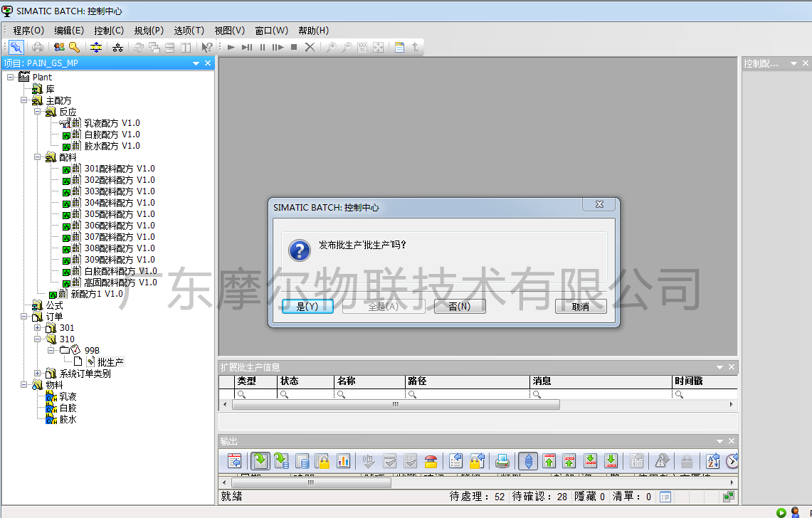This screenshot has width=812, height=518.
Task: Click the yellow-blue align icon in toolbar
Action: coord(96,47)
